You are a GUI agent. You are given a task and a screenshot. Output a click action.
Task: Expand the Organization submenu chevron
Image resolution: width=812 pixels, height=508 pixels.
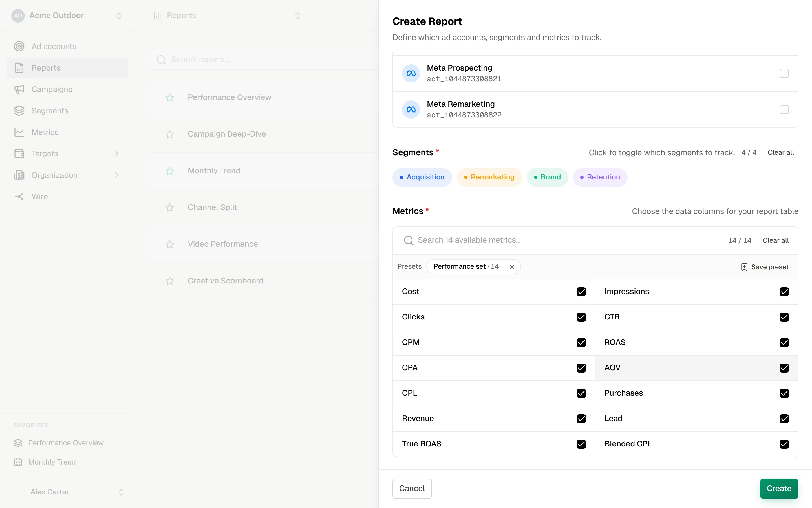[116, 175]
